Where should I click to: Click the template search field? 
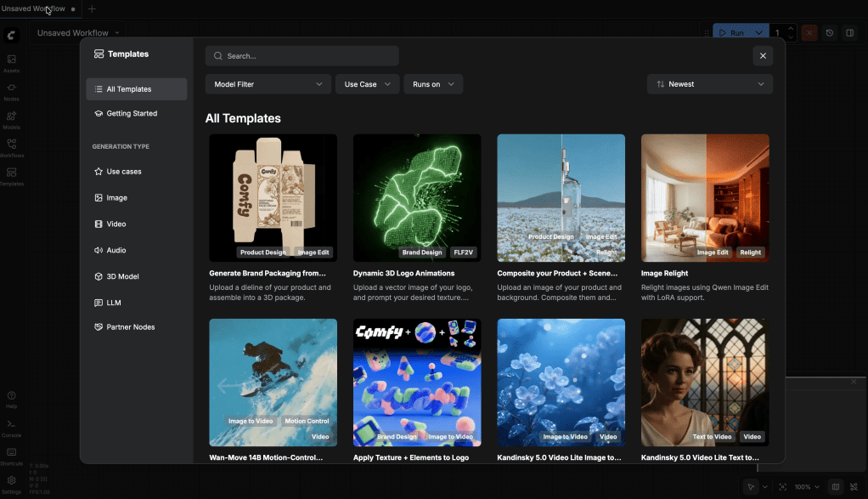(302, 56)
